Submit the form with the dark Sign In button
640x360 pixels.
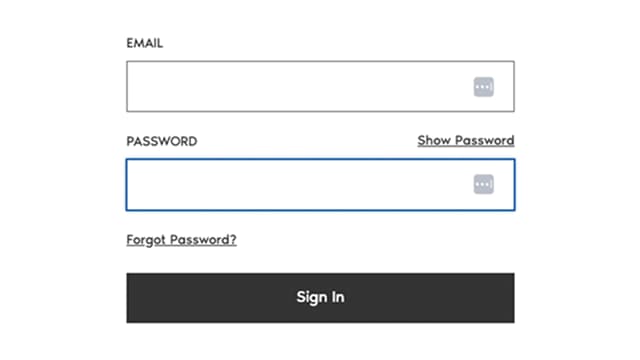pyautogui.click(x=320, y=298)
